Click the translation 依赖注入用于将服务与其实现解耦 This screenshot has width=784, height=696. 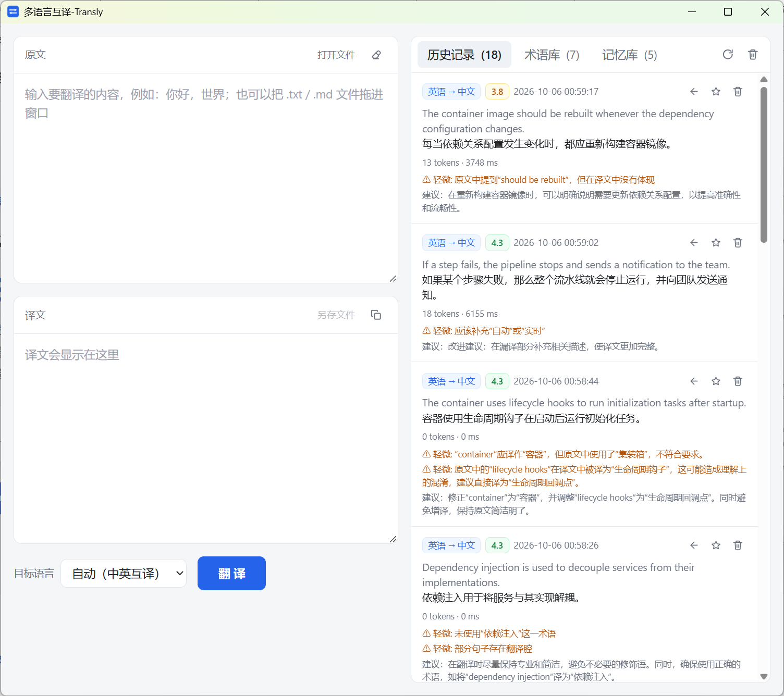coord(501,598)
